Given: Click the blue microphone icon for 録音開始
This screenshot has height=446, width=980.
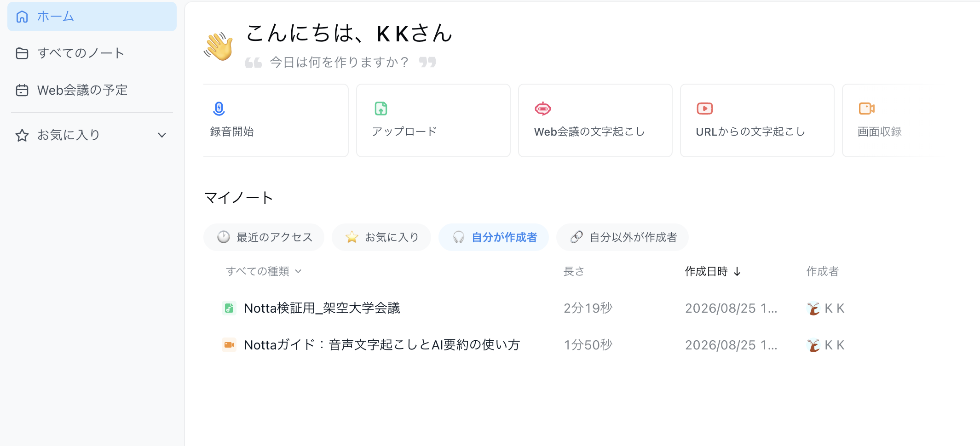Looking at the screenshot, I should point(219,109).
